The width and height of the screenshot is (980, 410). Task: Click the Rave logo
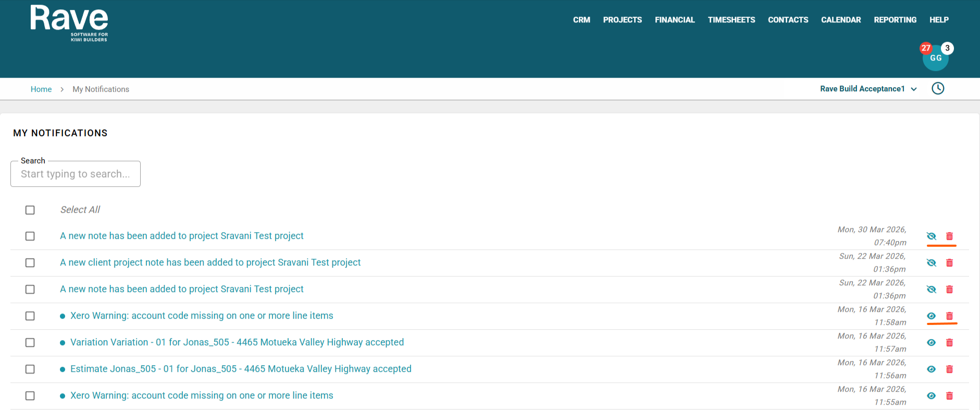coord(69,23)
